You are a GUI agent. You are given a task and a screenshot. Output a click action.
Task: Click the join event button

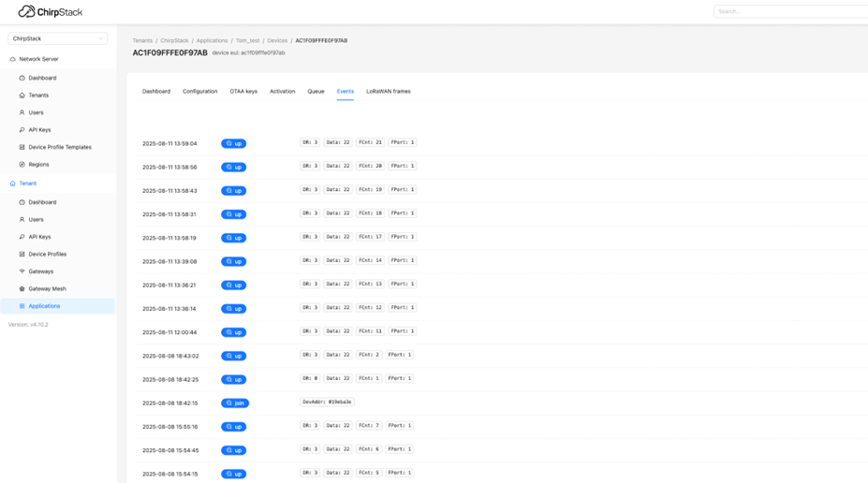point(234,403)
